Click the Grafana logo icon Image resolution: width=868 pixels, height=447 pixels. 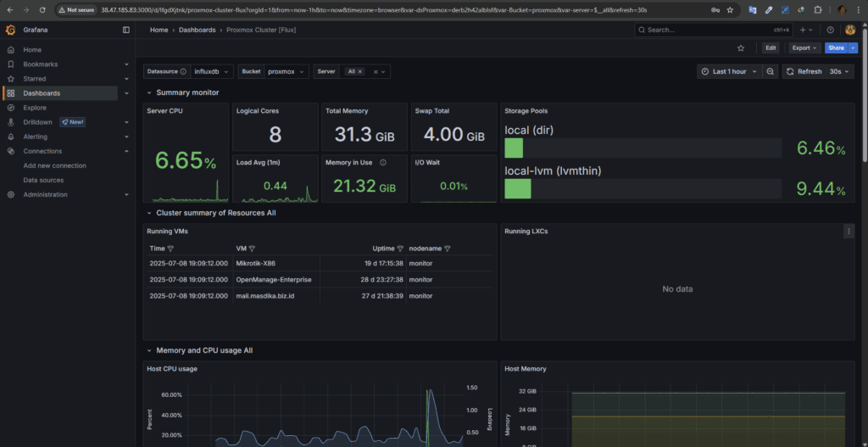pos(10,30)
